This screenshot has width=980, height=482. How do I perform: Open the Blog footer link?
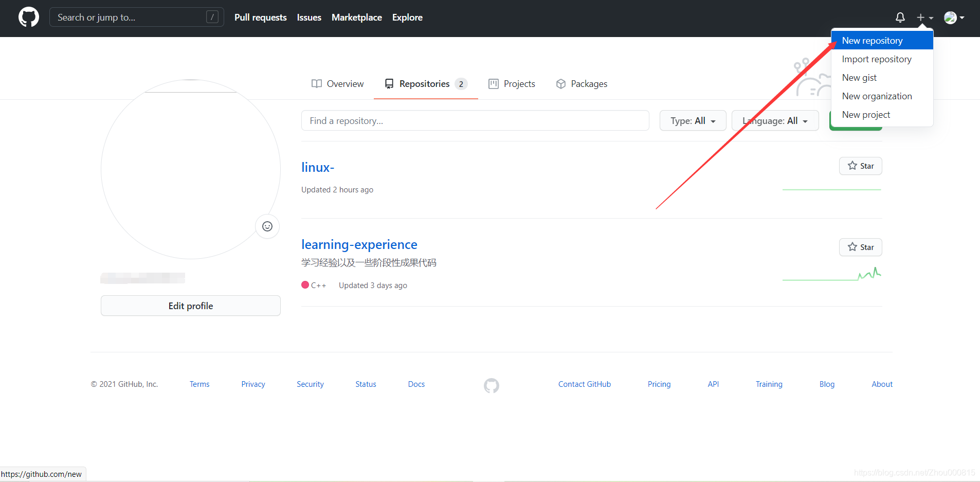click(827, 384)
